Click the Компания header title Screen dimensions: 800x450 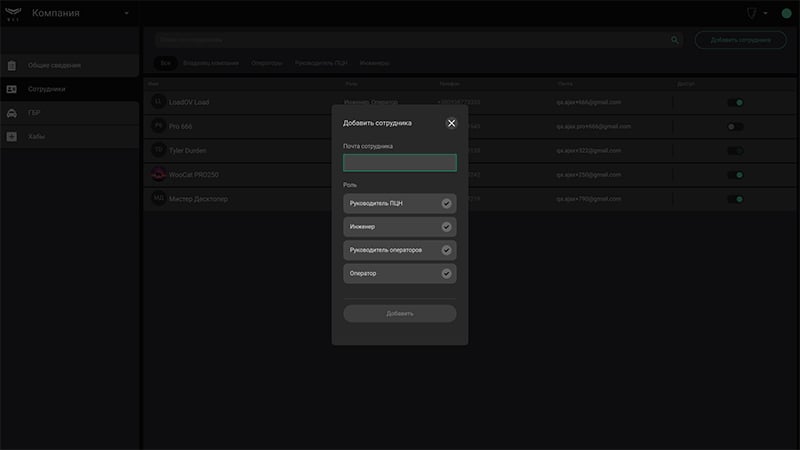click(x=56, y=13)
